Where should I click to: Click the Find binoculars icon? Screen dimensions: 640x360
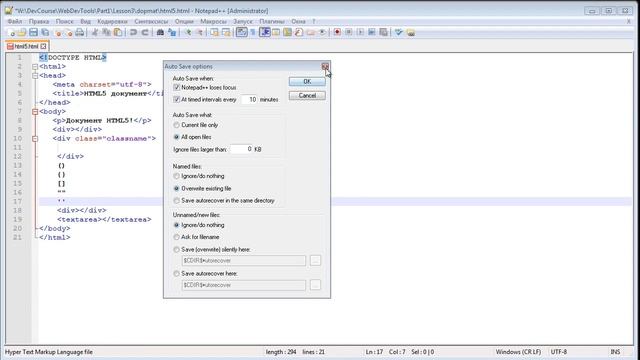(160, 33)
